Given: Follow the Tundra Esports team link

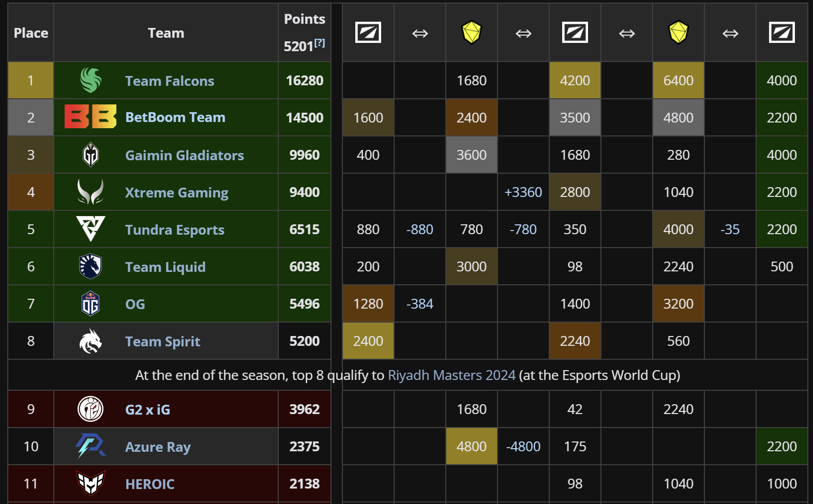Looking at the screenshot, I should click(175, 230).
